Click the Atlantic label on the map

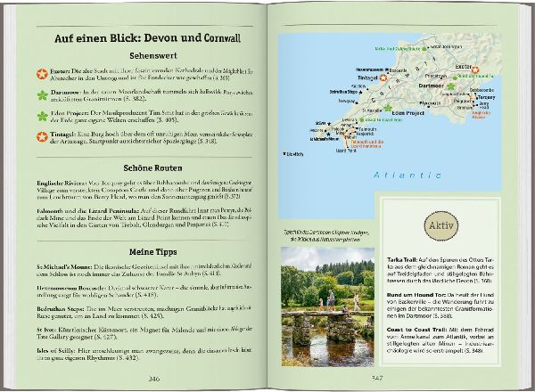(407, 176)
